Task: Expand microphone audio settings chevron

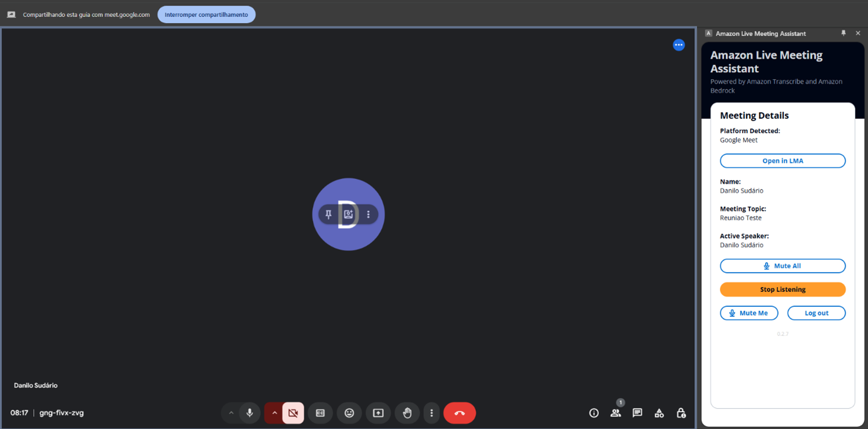Action: [231, 413]
